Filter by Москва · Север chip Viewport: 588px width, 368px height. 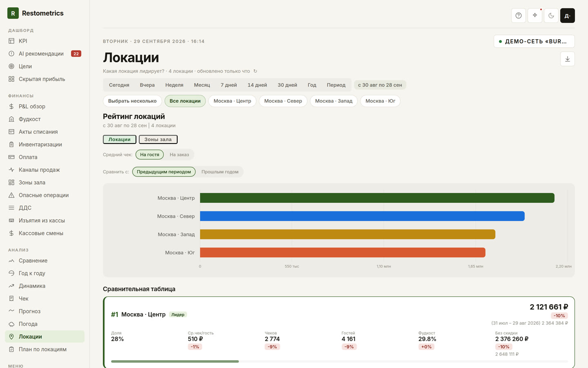[283, 101]
